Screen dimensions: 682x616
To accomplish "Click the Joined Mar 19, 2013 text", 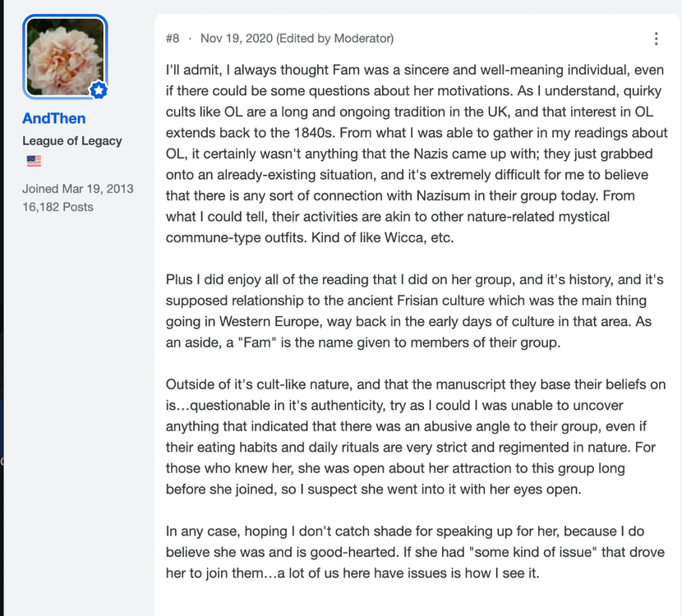I will coord(78,189).
